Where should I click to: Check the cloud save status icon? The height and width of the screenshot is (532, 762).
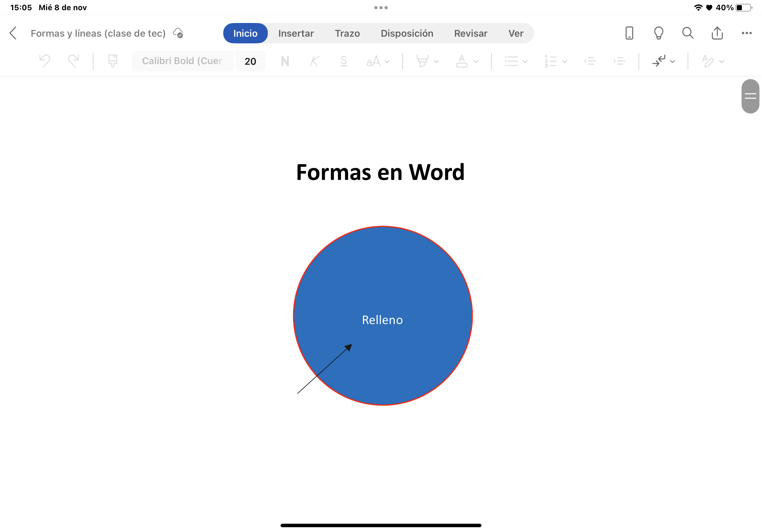pyautogui.click(x=178, y=33)
